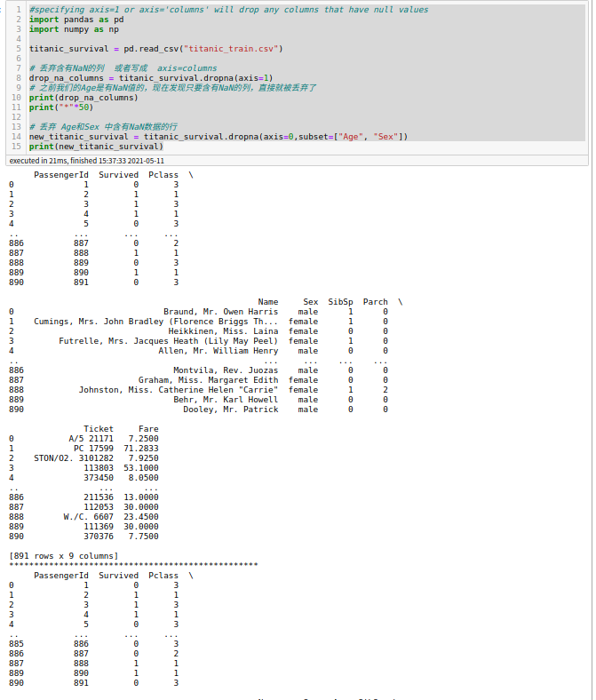Screen dimensions: 596x700
Task: Click the fare value 23.4500
Action: [141, 517]
